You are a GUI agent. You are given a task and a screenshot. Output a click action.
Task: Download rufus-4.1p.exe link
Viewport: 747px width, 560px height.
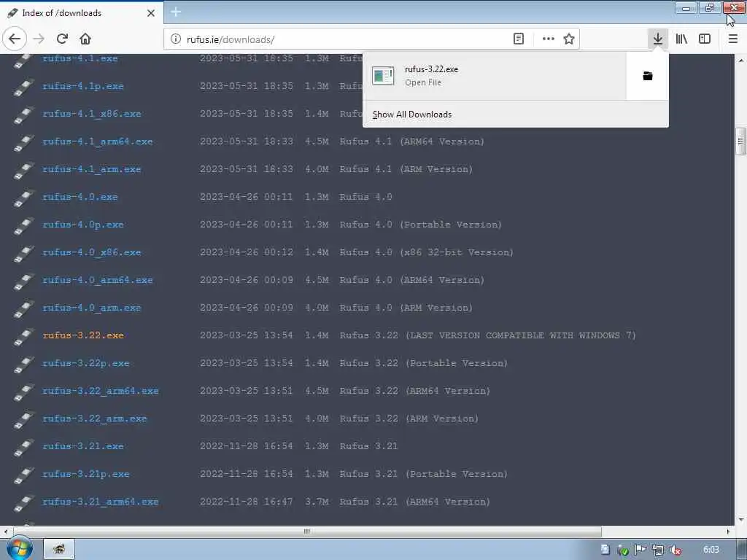tap(83, 86)
